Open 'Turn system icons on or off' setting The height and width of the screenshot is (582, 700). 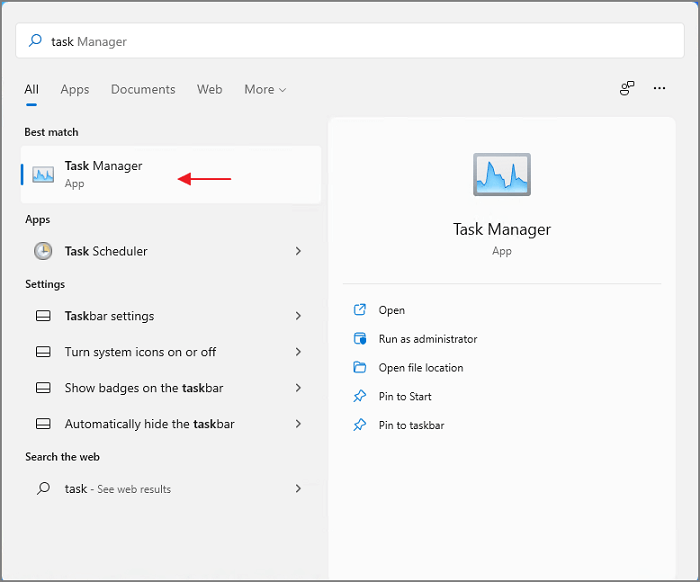click(140, 352)
